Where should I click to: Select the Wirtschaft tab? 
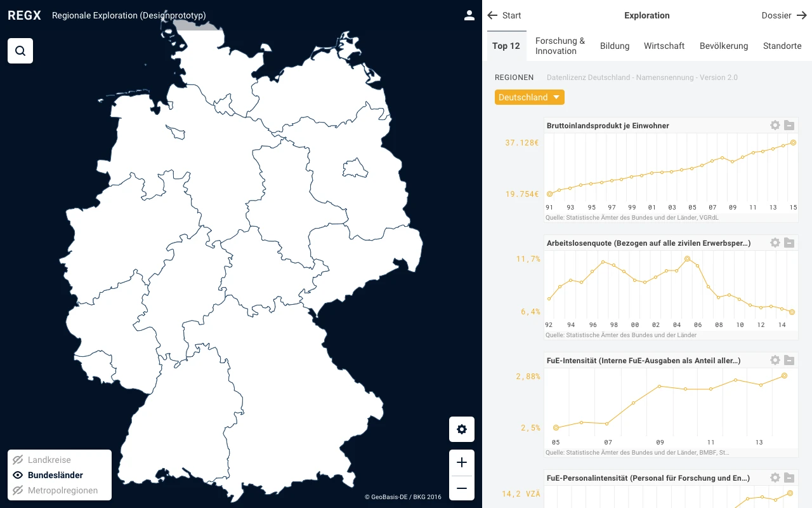(664, 46)
